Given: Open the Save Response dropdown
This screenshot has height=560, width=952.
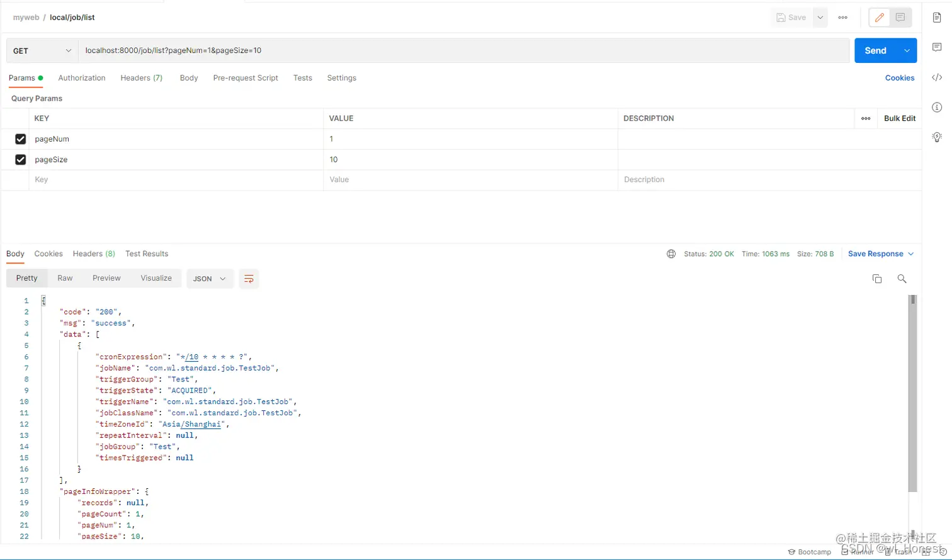Looking at the screenshot, I should click(881, 254).
